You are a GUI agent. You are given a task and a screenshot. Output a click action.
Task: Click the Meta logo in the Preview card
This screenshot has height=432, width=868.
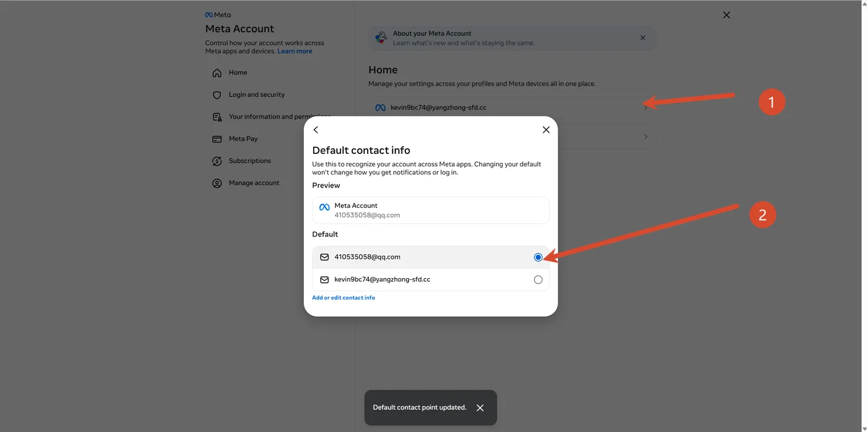[324, 207]
